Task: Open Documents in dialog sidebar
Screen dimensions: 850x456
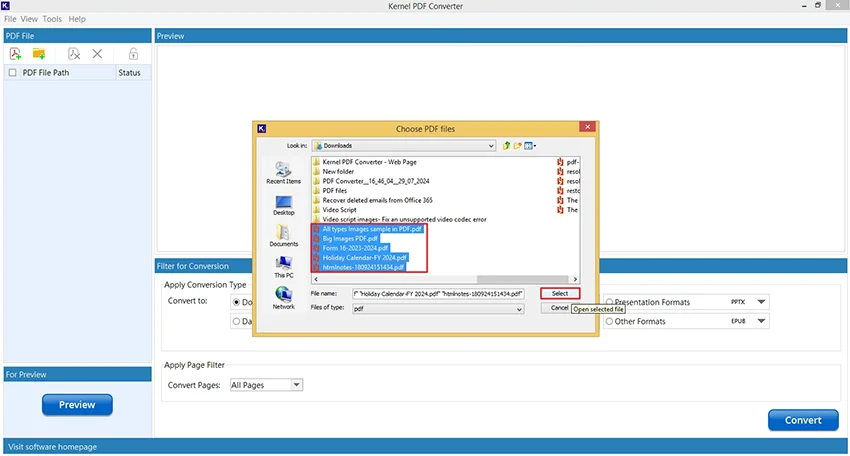Action: (x=284, y=236)
